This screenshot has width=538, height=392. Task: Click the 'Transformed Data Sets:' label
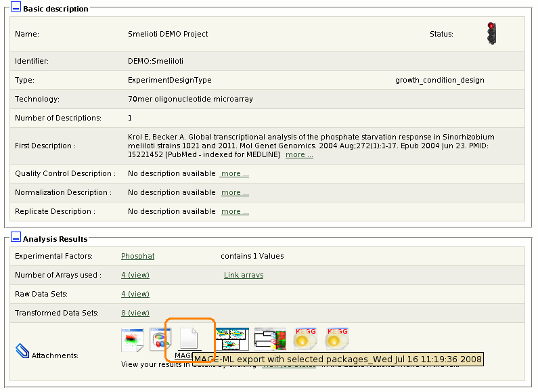point(57,313)
